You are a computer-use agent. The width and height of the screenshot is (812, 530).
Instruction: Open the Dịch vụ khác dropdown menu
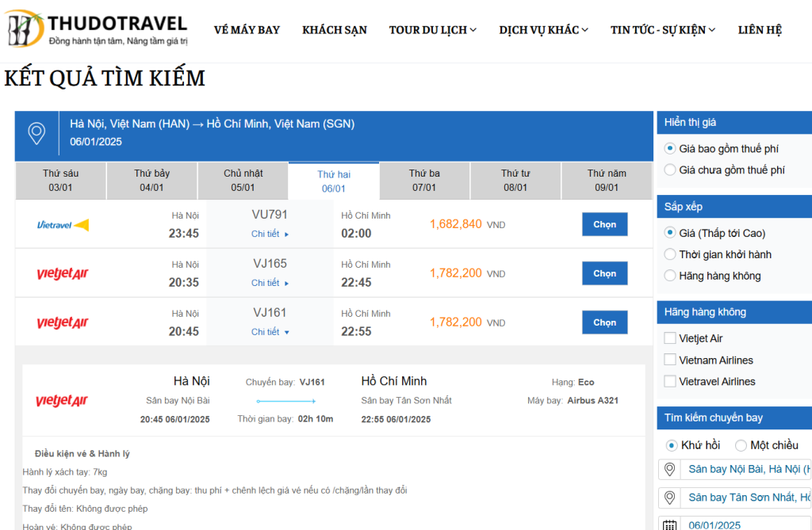(x=544, y=30)
